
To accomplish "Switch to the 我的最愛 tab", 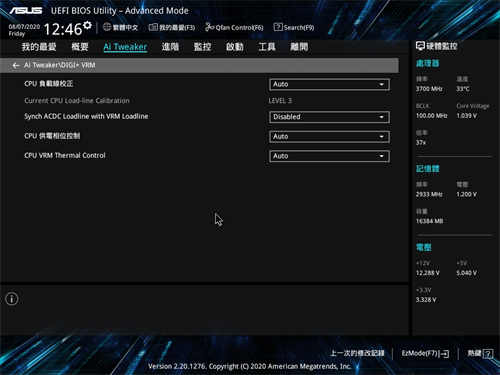I will (39, 47).
